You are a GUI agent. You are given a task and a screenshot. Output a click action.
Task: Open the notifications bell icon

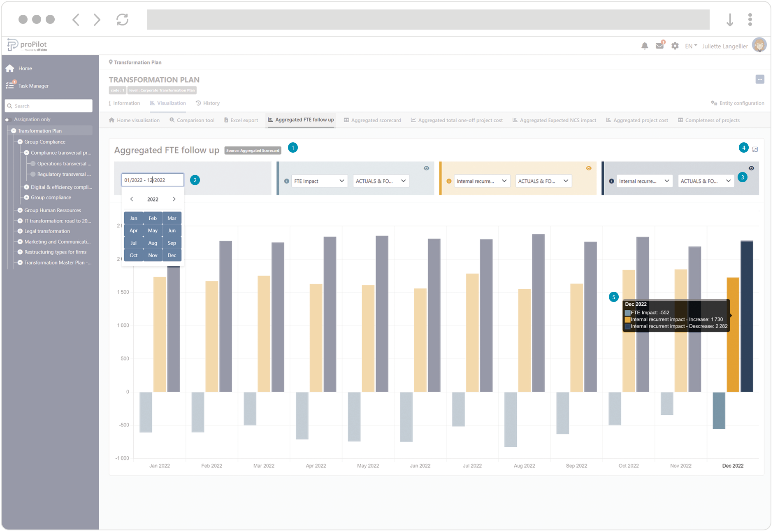(644, 46)
